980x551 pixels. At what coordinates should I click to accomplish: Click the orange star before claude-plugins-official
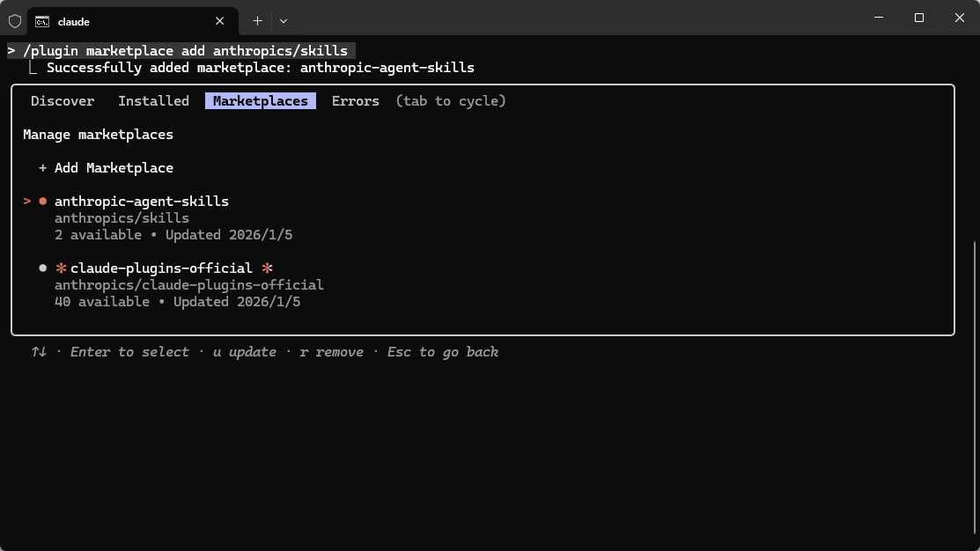(61, 268)
